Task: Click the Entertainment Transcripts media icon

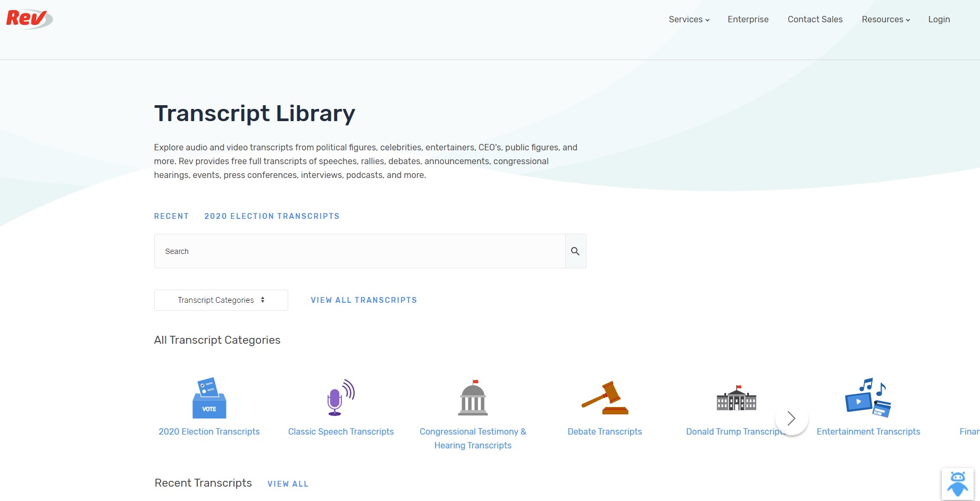Action: coord(868,397)
